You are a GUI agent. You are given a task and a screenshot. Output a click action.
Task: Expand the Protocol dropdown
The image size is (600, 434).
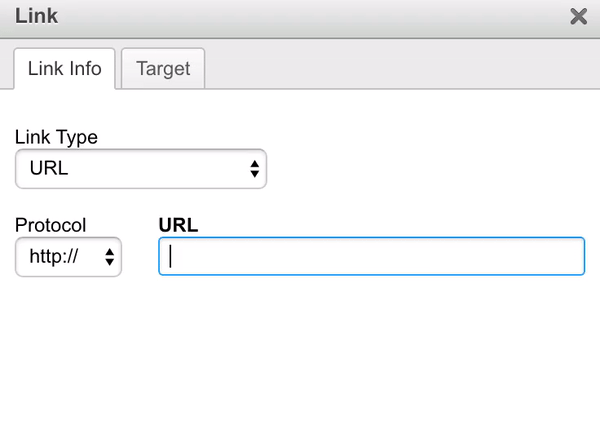(x=68, y=257)
